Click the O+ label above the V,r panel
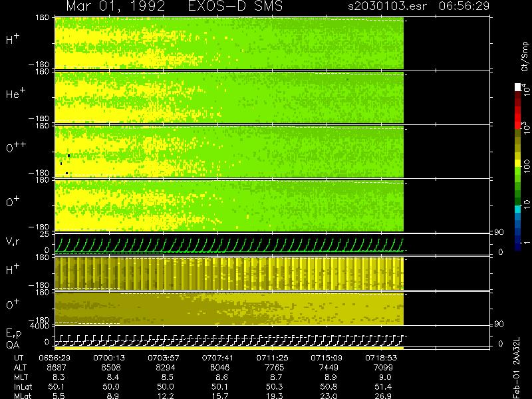532x399 pixels. (13, 201)
